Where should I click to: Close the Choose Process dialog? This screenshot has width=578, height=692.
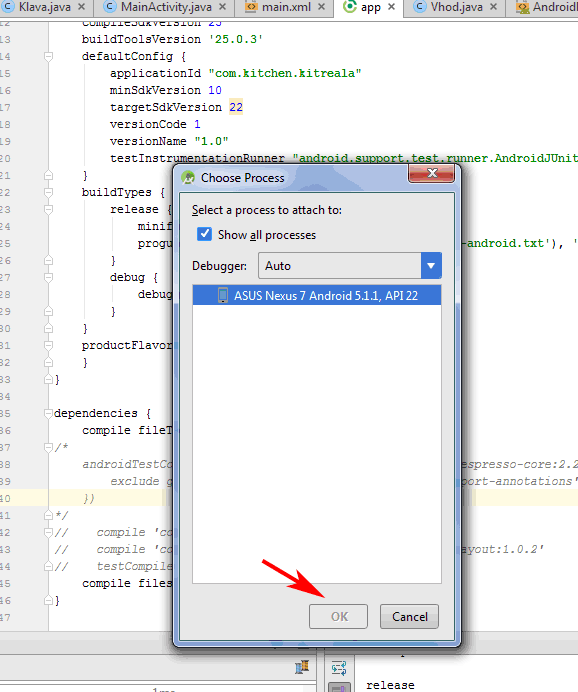(432, 173)
